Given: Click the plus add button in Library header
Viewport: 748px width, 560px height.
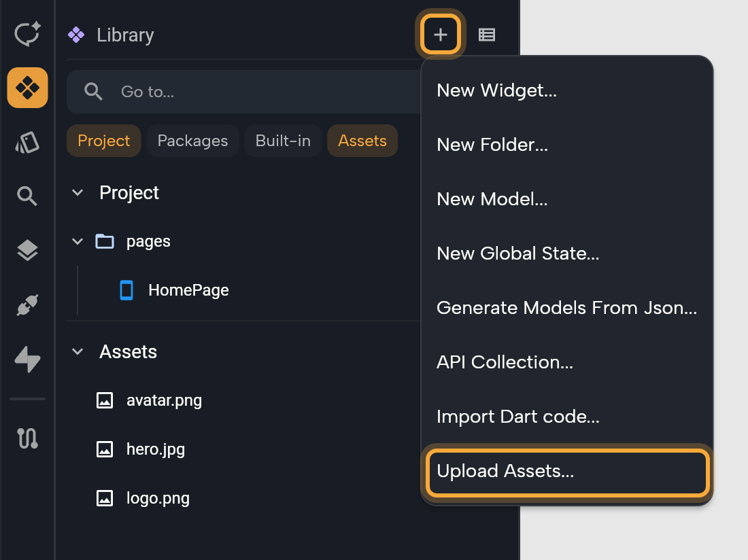Looking at the screenshot, I should pyautogui.click(x=441, y=34).
